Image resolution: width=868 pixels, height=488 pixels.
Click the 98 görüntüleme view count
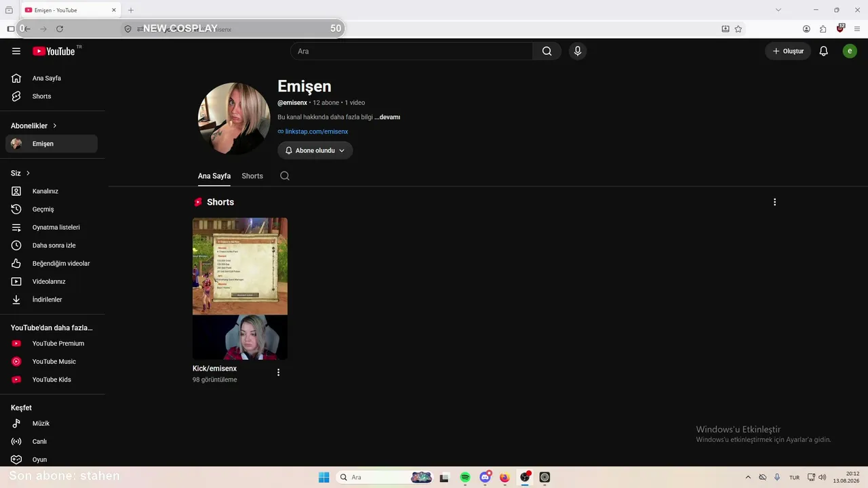pos(215,380)
